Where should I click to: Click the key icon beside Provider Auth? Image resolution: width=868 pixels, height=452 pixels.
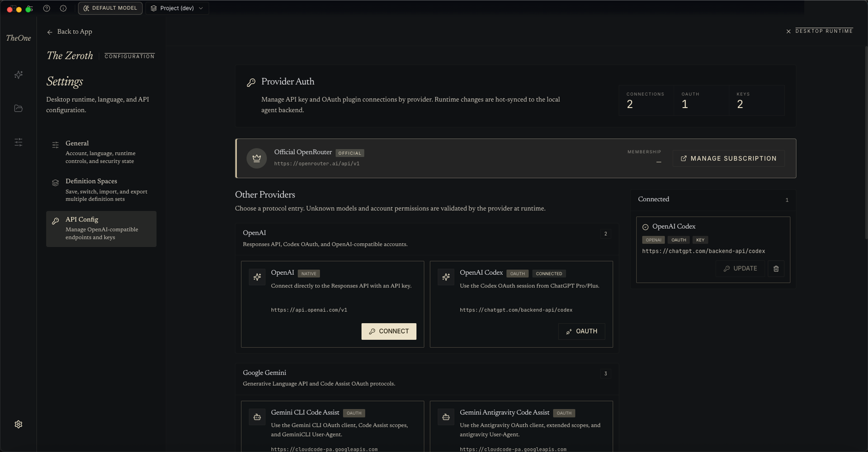[x=251, y=82]
